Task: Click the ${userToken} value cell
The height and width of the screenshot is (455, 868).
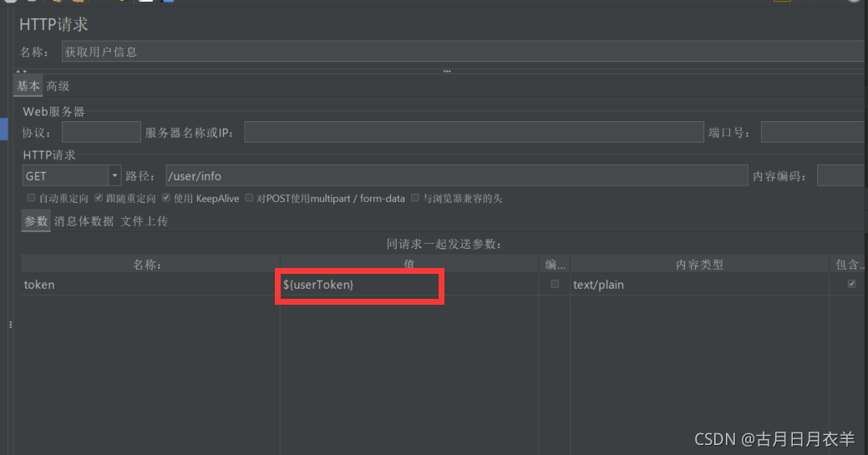Action: pyautogui.click(x=409, y=285)
